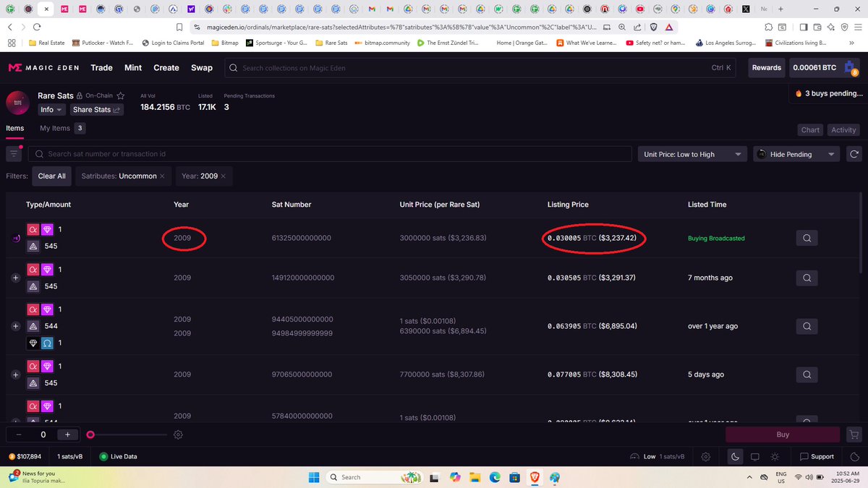This screenshot has height=488, width=868.
Task: Open the shopping cart icon
Action: point(854,435)
